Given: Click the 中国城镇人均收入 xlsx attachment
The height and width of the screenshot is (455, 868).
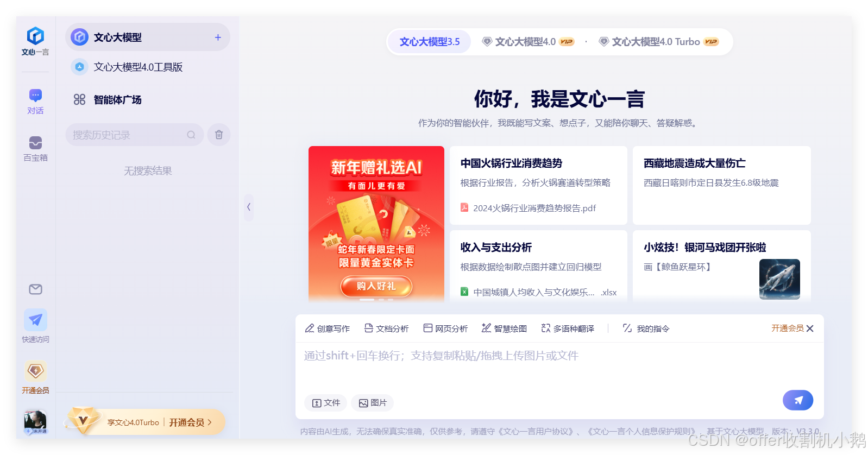Looking at the screenshot, I should [x=538, y=292].
